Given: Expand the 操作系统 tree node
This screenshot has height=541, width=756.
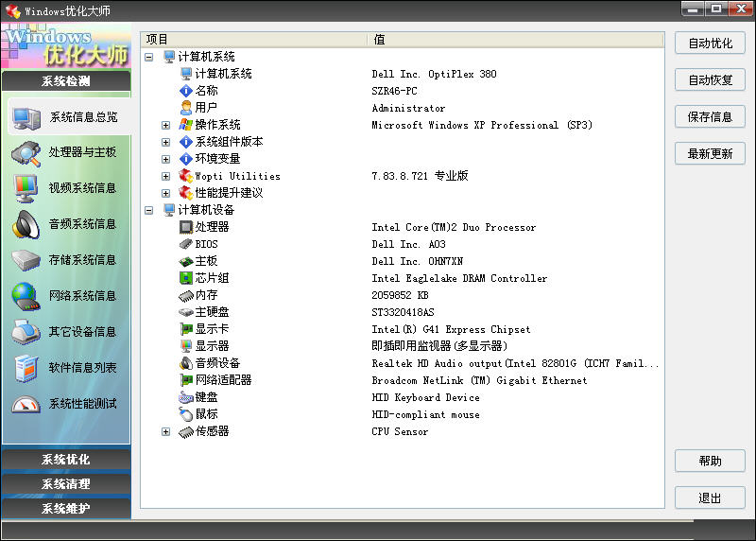Looking at the screenshot, I should click(x=166, y=125).
